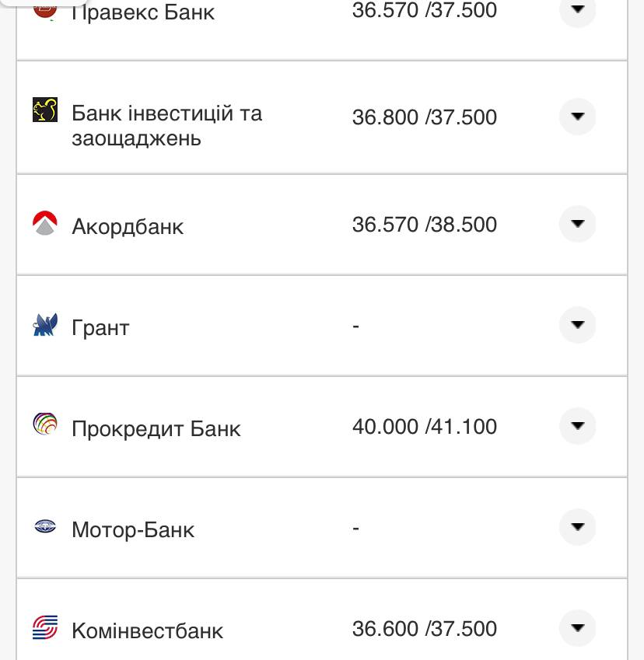The height and width of the screenshot is (660, 644).
Task: Click the 36.800 /37.500 rate value
Action: tap(424, 117)
